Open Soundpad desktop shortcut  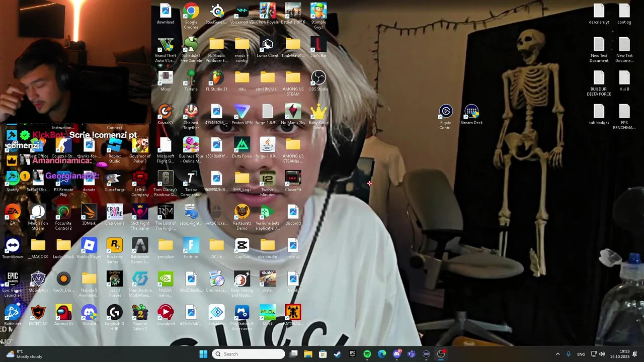[166, 315]
